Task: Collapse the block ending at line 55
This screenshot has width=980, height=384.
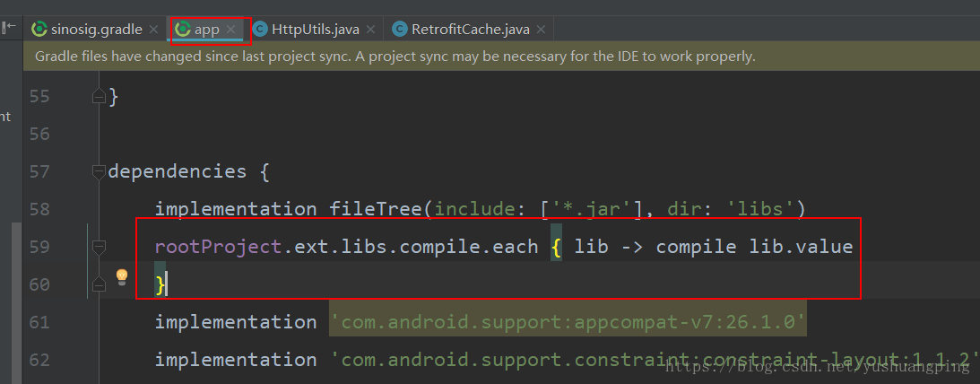Action: (x=99, y=96)
